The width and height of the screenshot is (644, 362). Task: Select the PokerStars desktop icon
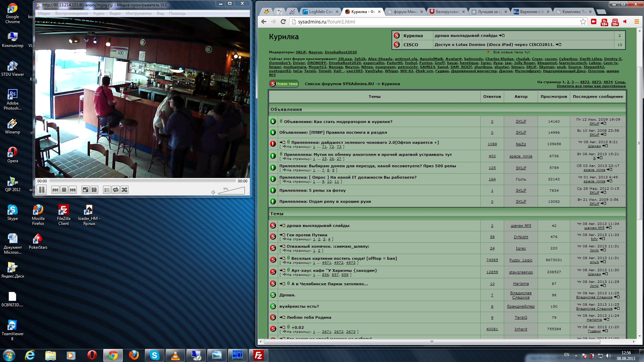38,242
